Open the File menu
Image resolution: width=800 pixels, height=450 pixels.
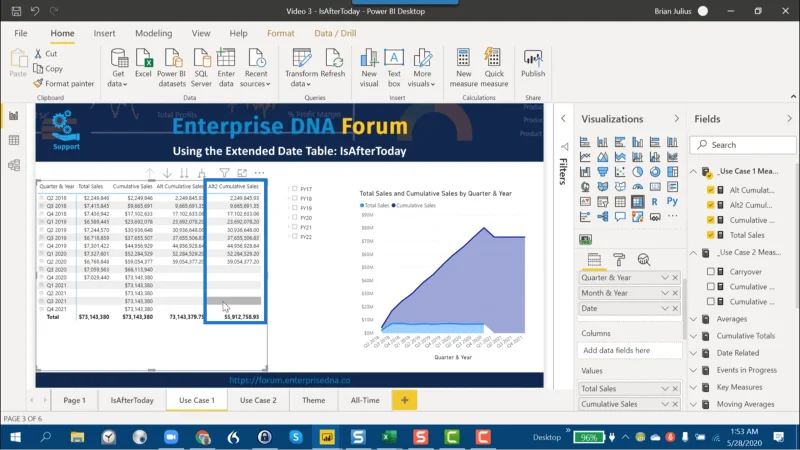pyautogui.click(x=21, y=33)
